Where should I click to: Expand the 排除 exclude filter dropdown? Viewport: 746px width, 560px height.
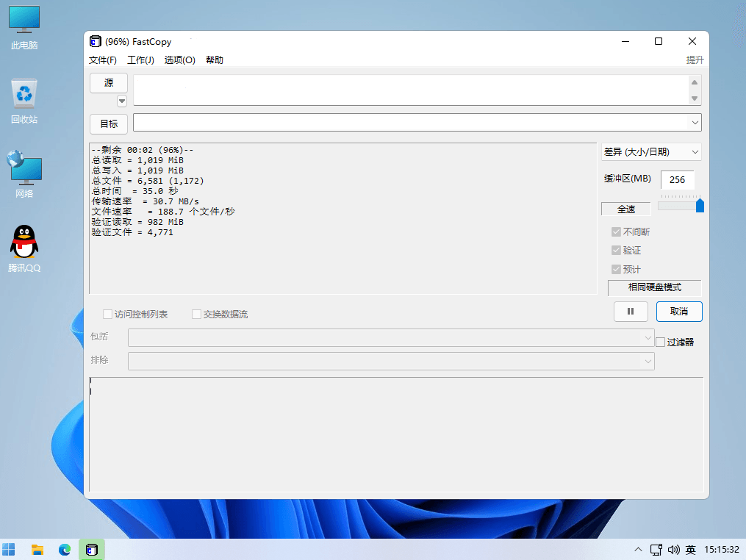(x=648, y=361)
